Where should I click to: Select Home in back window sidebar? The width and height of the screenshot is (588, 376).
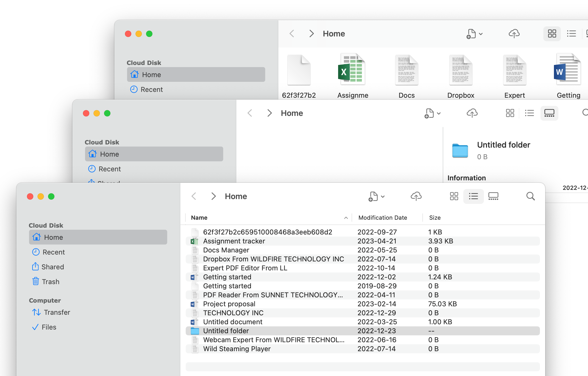coord(196,74)
